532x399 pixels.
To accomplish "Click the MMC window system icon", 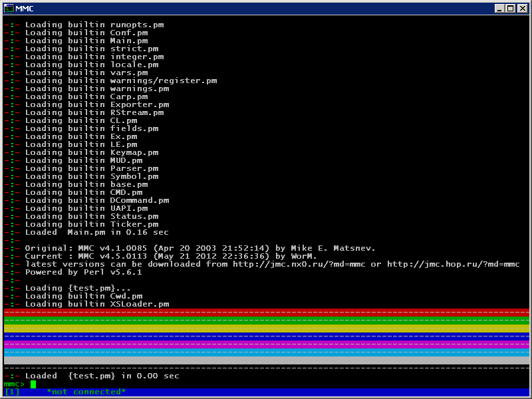I will (9, 9).
